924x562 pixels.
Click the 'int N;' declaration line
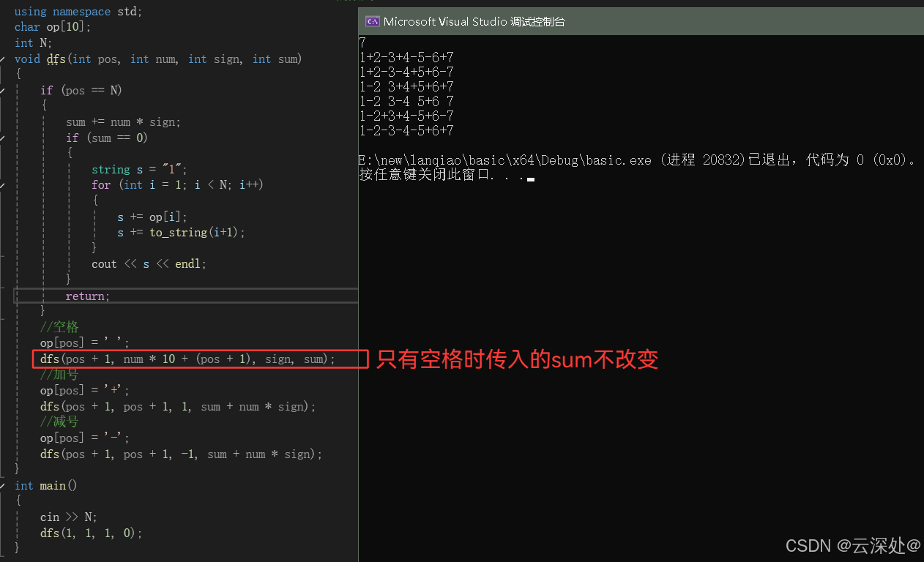(34, 43)
